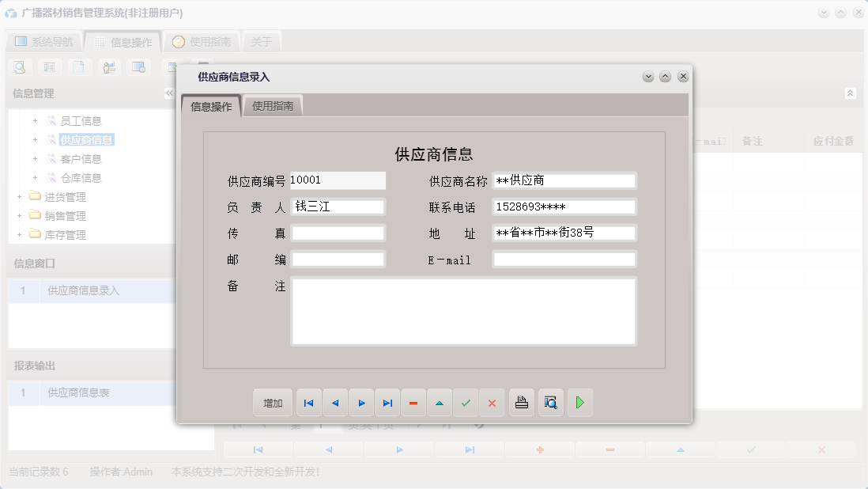Delete the record with the red minus icon
This screenshot has height=489, width=868.
pyautogui.click(x=413, y=403)
